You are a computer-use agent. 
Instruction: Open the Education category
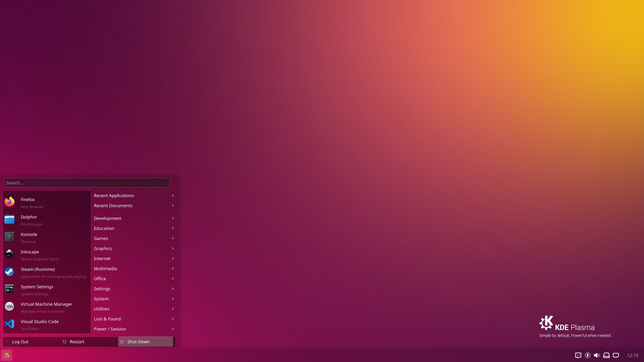click(x=134, y=228)
